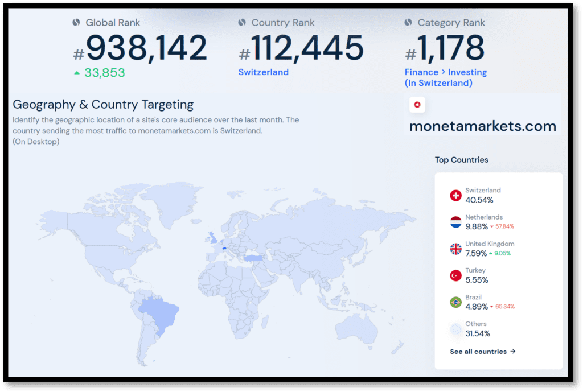Click the green 9.05% increase figure
Screen dimensions: 583x392
(x=502, y=253)
